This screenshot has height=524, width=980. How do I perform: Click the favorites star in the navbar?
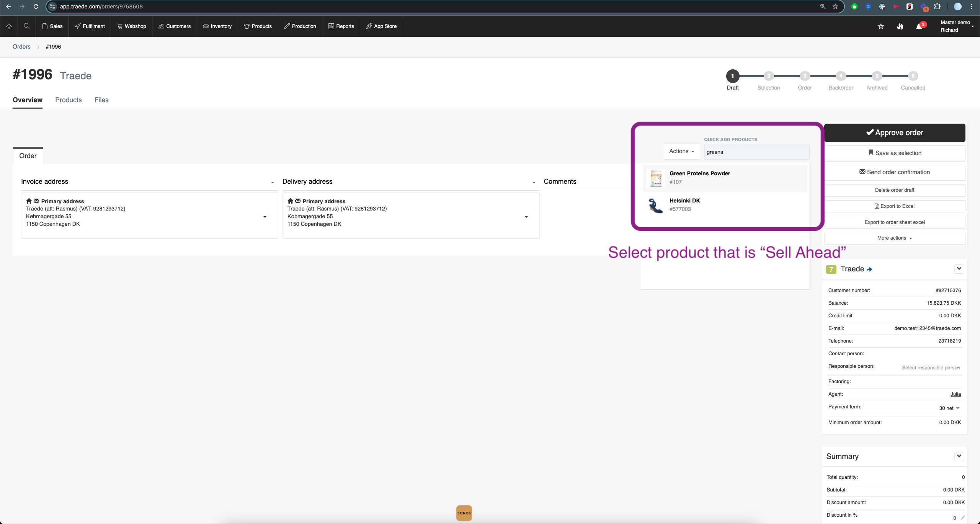click(881, 26)
